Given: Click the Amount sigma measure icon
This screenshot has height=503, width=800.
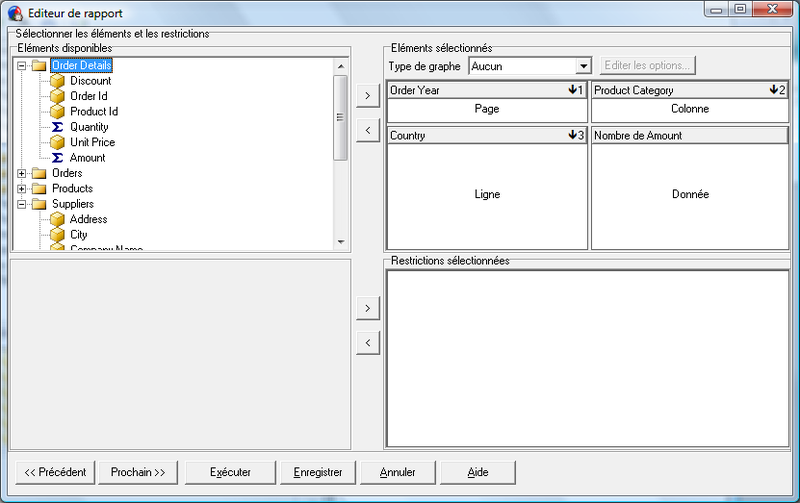Looking at the screenshot, I should coord(58,158).
